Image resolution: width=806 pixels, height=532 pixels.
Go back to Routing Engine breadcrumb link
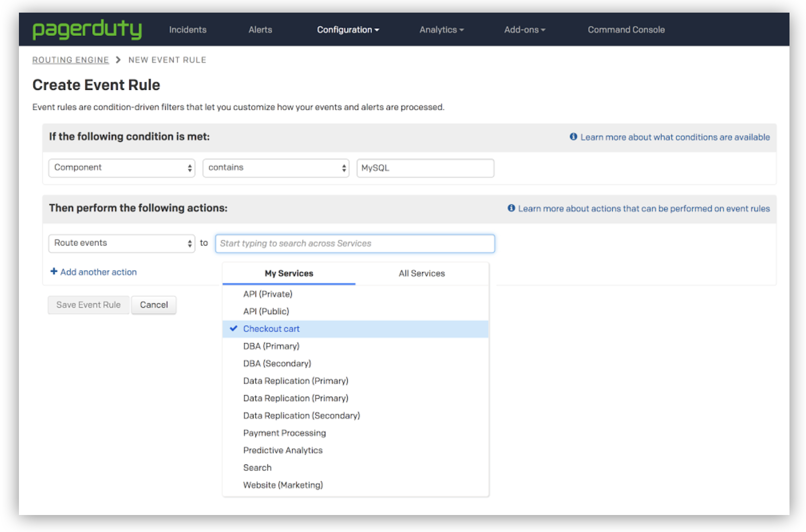tap(70, 60)
